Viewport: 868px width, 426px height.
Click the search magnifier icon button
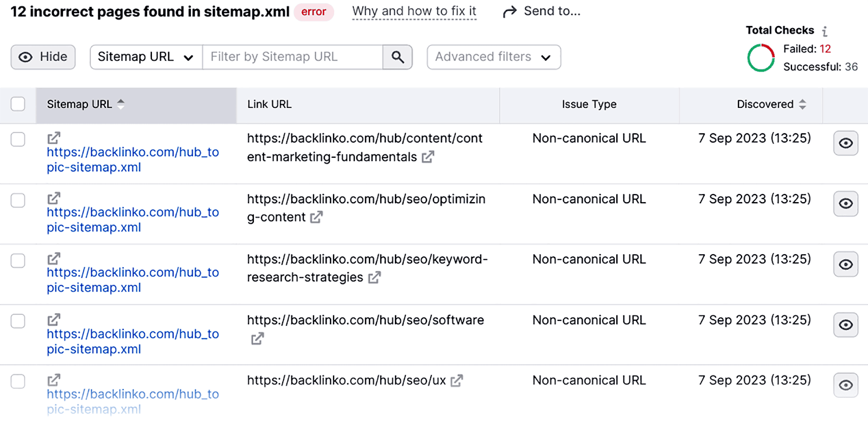(398, 57)
